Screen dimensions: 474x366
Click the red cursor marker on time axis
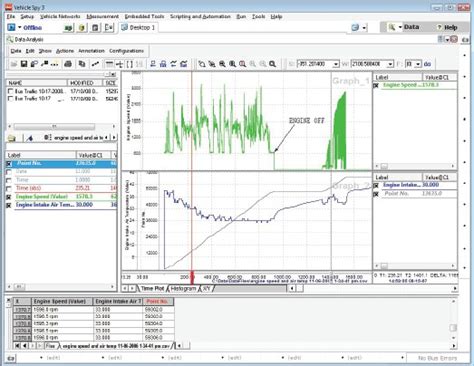click(x=192, y=276)
